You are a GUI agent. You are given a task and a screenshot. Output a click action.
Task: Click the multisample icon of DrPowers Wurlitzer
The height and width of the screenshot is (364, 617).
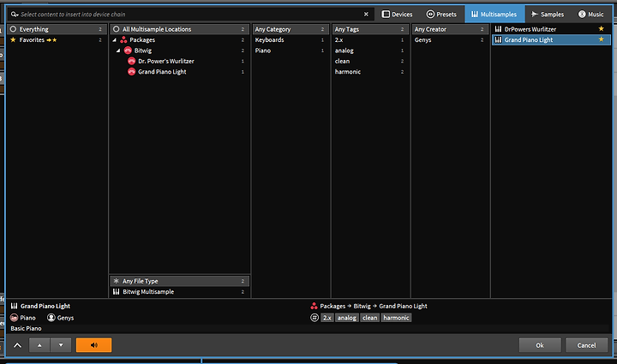(x=498, y=29)
